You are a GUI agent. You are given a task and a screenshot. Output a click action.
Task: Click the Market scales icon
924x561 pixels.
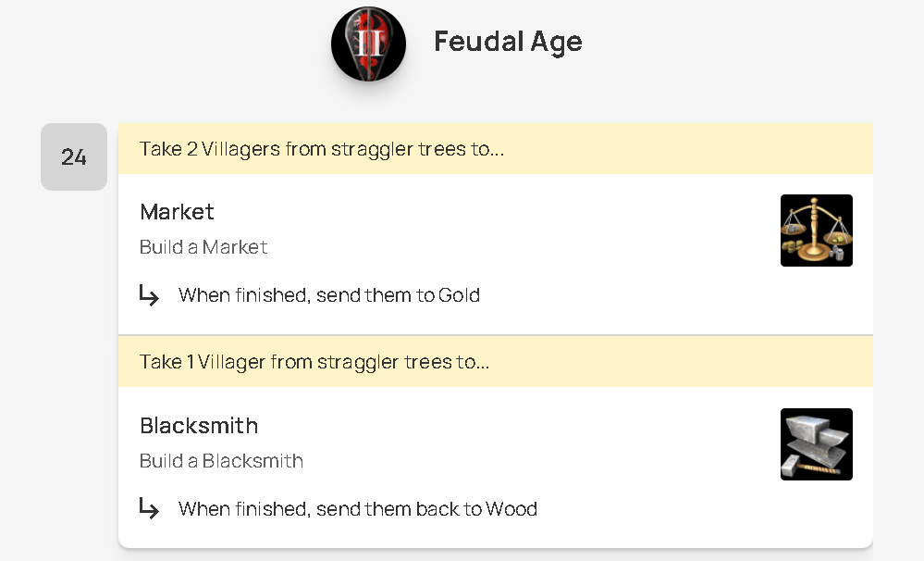tap(816, 231)
